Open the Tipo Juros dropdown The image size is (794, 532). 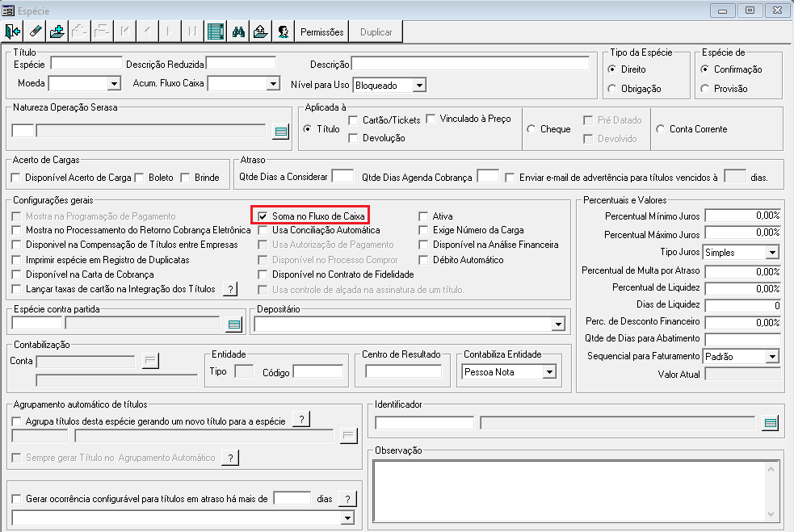click(772, 252)
